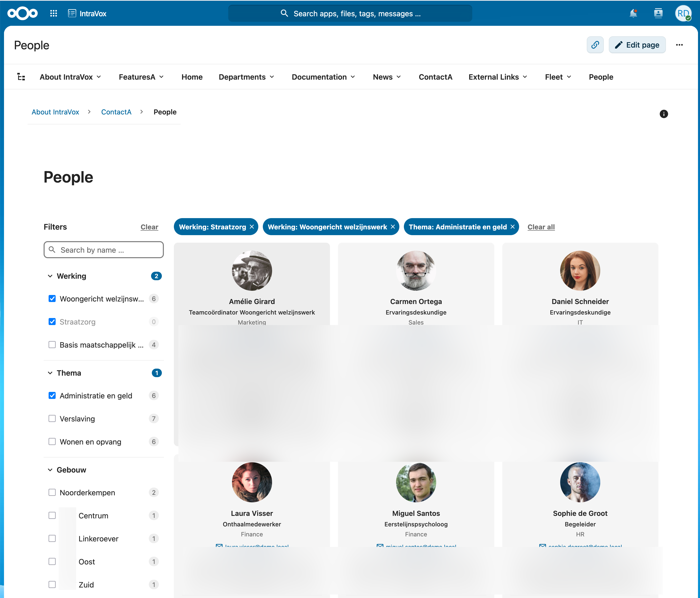
Task: Click Carmen Ortega's profile photo
Action: tap(416, 270)
